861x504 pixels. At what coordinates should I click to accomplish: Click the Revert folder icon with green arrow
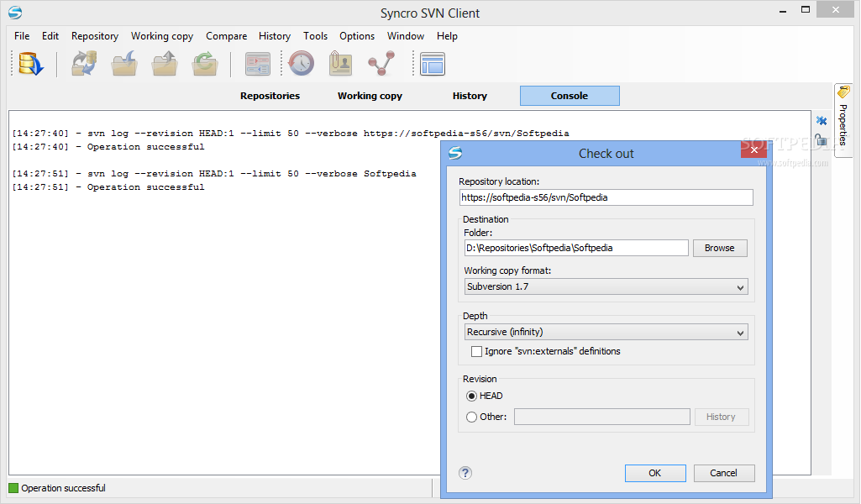tap(205, 64)
